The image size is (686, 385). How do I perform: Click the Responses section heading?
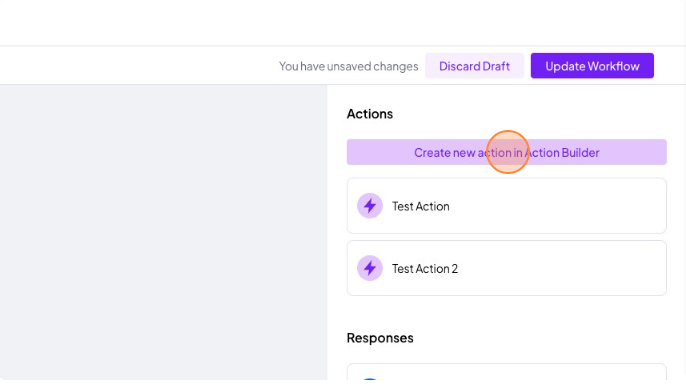(x=380, y=338)
